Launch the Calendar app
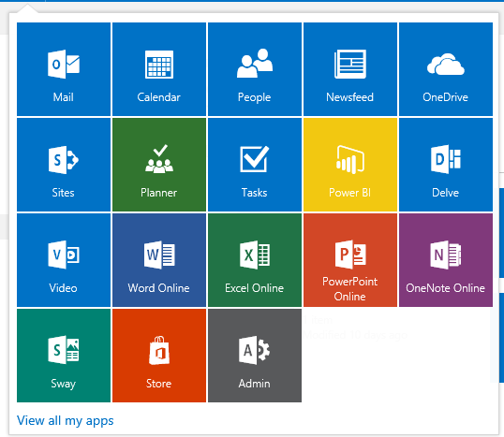Viewport: 504px width, 437px height. [159, 69]
